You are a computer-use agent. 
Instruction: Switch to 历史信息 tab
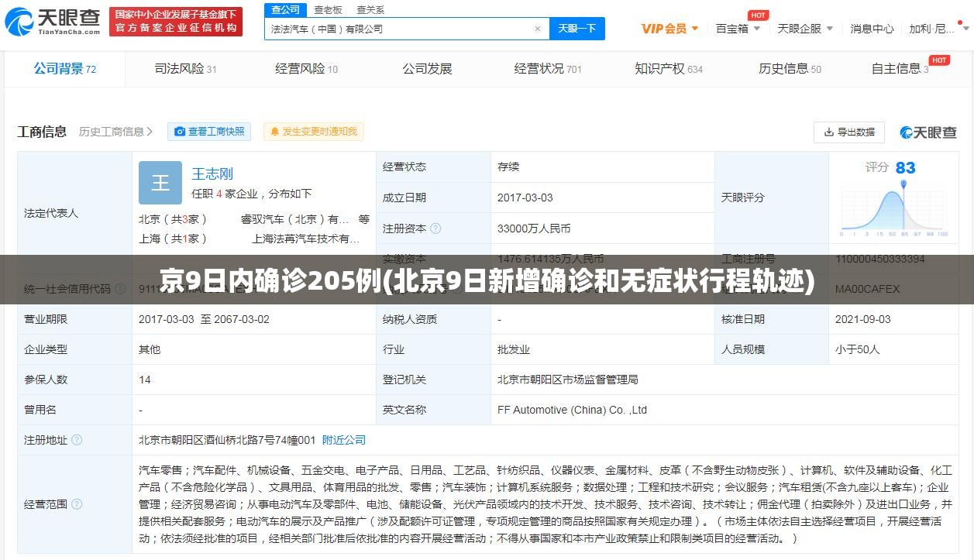point(790,69)
